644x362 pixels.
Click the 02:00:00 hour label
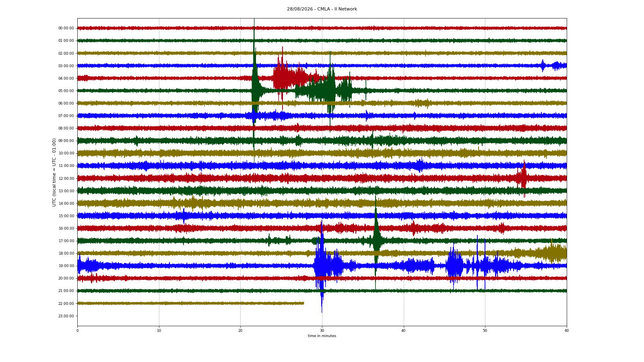[66, 53]
